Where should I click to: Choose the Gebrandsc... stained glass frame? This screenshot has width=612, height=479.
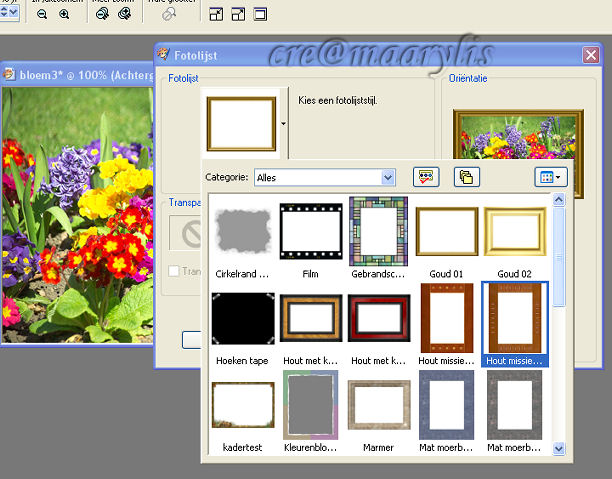coord(378,231)
